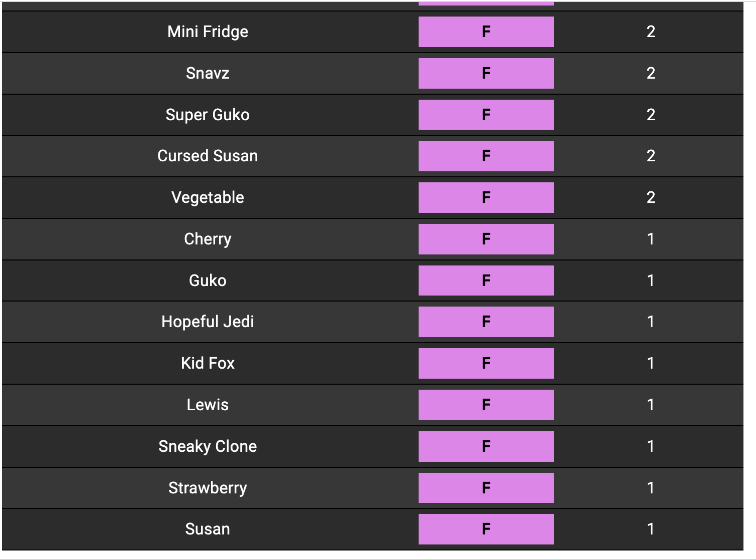The width and height of the screenshot is (756, 559).
Task: Click the Lewis row name
Action: [208, 405]
